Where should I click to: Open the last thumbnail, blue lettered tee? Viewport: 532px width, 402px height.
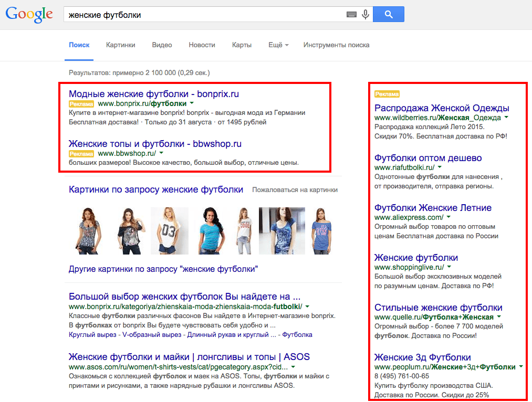click(x=321, y=231)
